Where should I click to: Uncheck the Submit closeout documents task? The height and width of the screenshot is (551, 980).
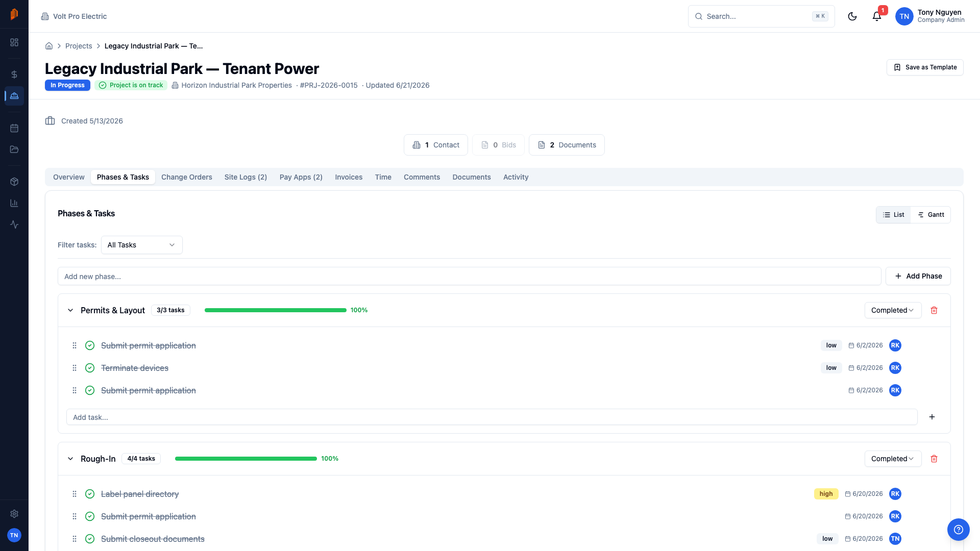90,539
